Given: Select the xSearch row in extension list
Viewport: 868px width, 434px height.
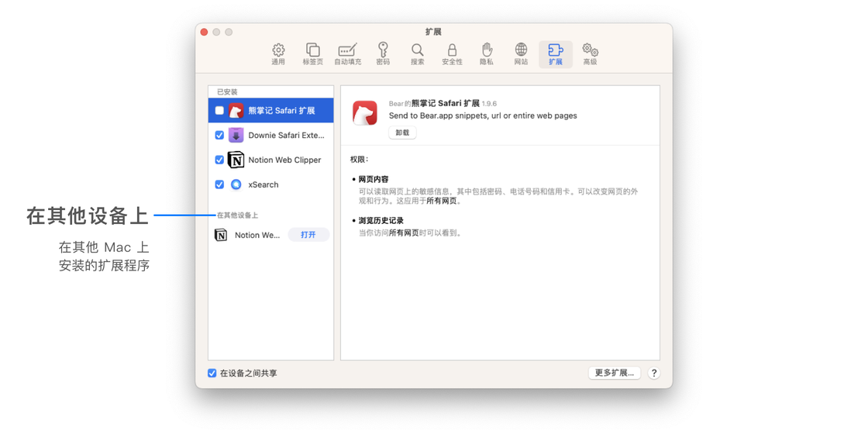Looking at the screenshot, I should 279,185.
